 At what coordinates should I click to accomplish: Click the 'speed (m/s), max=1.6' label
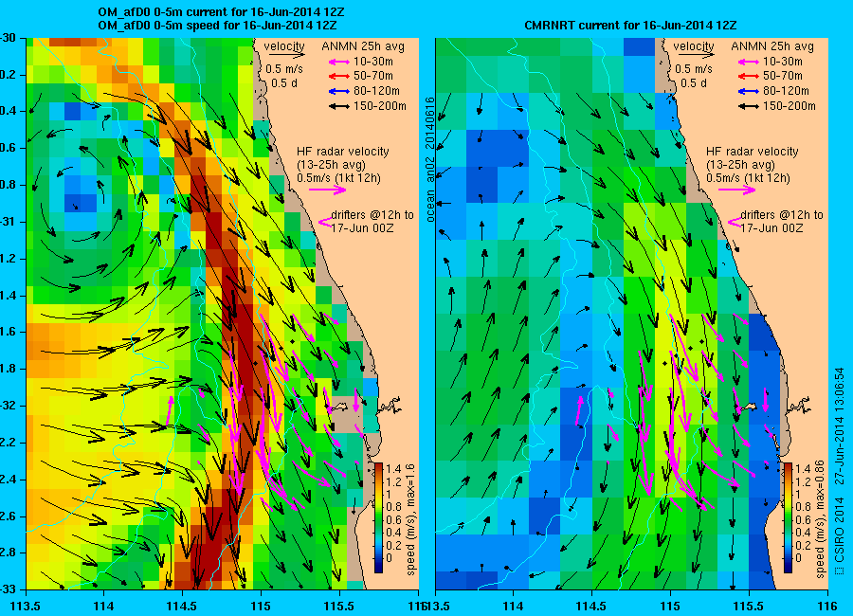(x=410, y=518)
